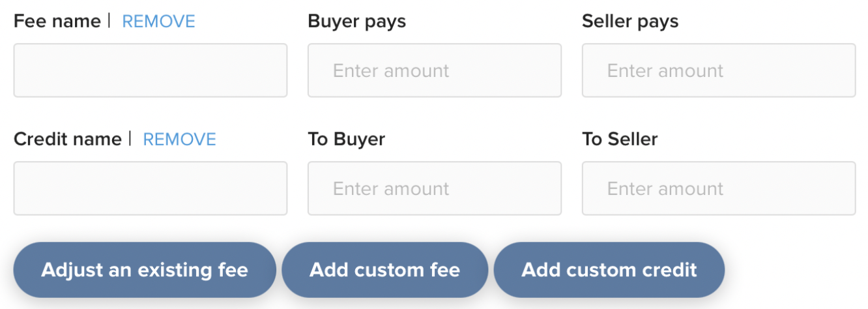Image resolution: width=868 pixels, height=309 pixels.
Task: Click REMOVE next to Credit name
Action: (180, 140)
